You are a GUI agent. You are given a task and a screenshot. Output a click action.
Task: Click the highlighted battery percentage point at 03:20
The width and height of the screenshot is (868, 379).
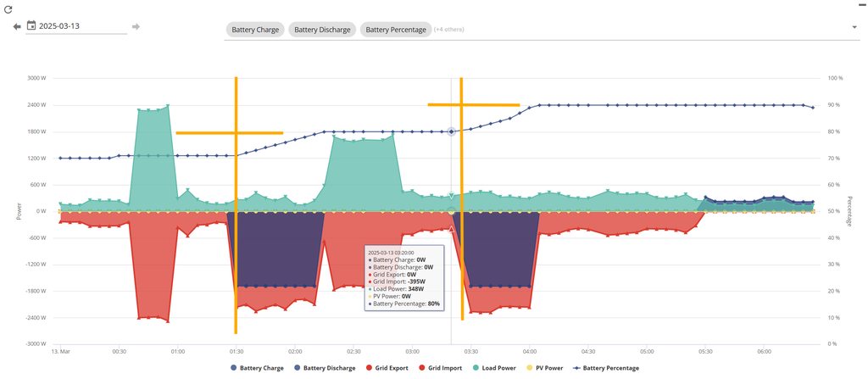pos(451,131)
